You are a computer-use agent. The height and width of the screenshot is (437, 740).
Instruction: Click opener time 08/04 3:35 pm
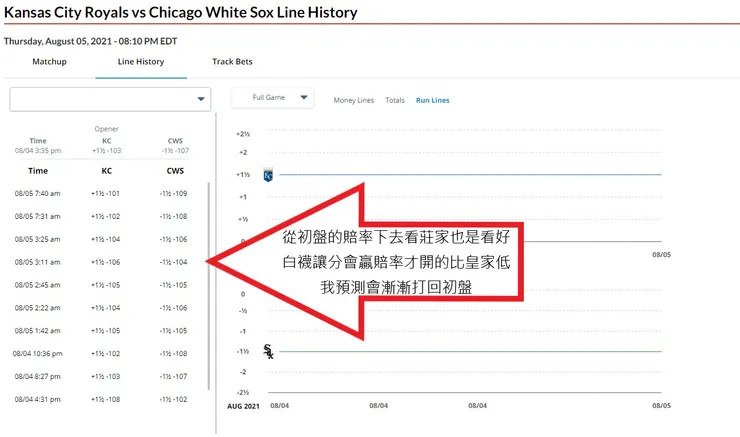[x=38, y=151]
